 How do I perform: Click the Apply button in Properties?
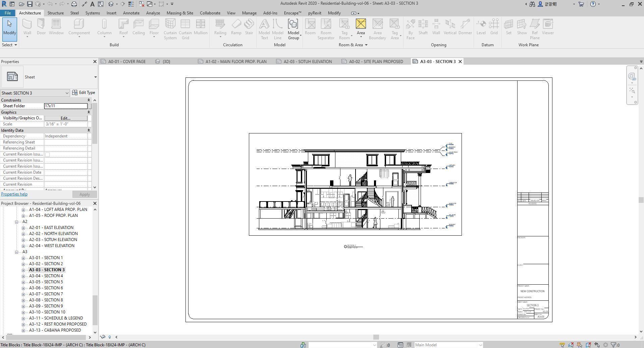(x=85, y=194)
